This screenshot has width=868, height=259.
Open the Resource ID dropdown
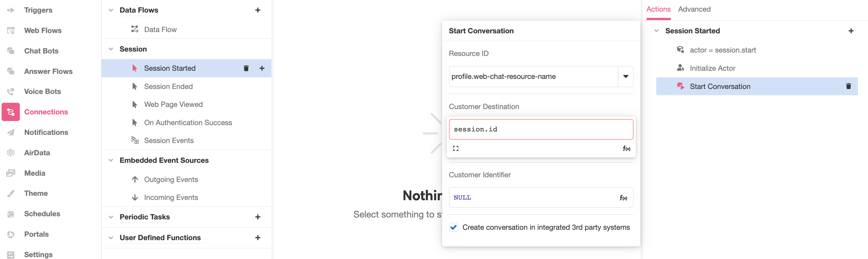pos(626,76)
